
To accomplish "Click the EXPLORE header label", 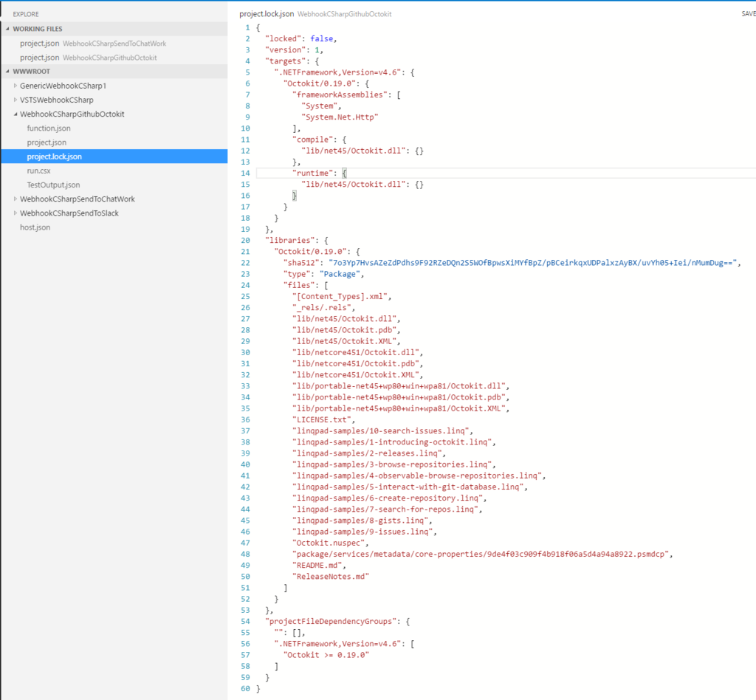I will click(x=24, y=13).
